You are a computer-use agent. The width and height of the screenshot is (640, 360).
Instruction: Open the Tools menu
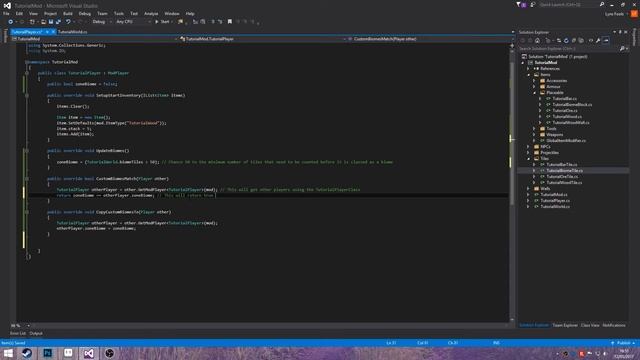pos(119,13)
